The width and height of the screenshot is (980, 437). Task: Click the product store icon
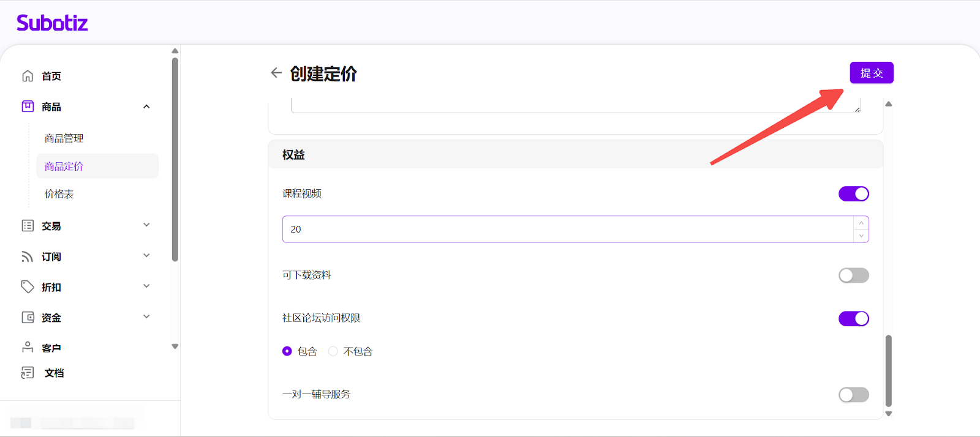(x=28, y=106)
